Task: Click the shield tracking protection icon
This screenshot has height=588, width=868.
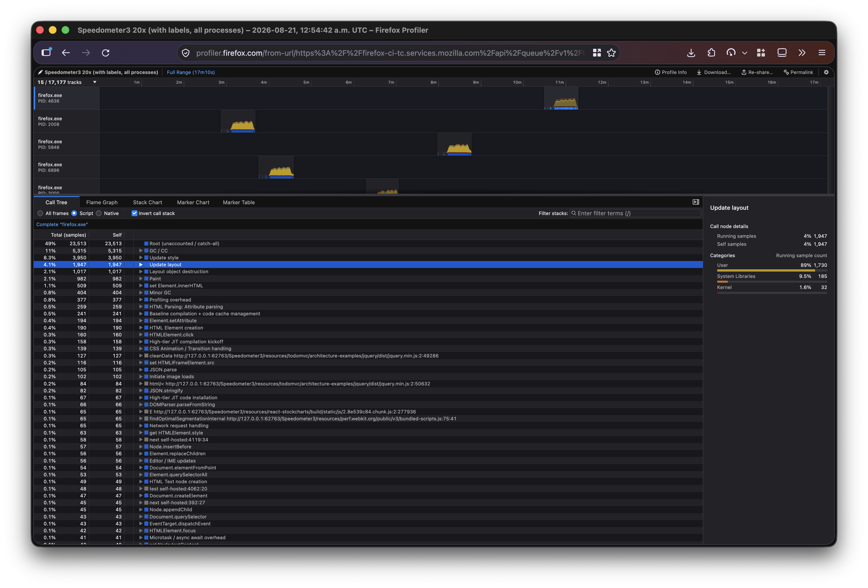Action: 186,53
